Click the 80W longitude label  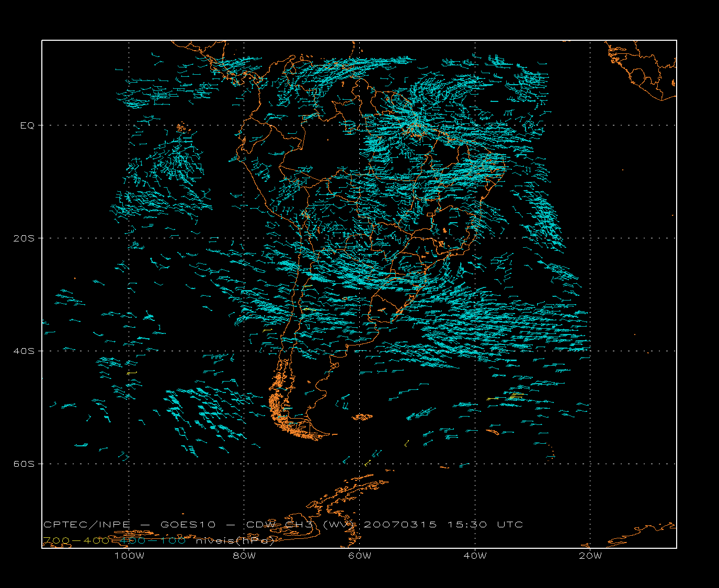[244, 556]
